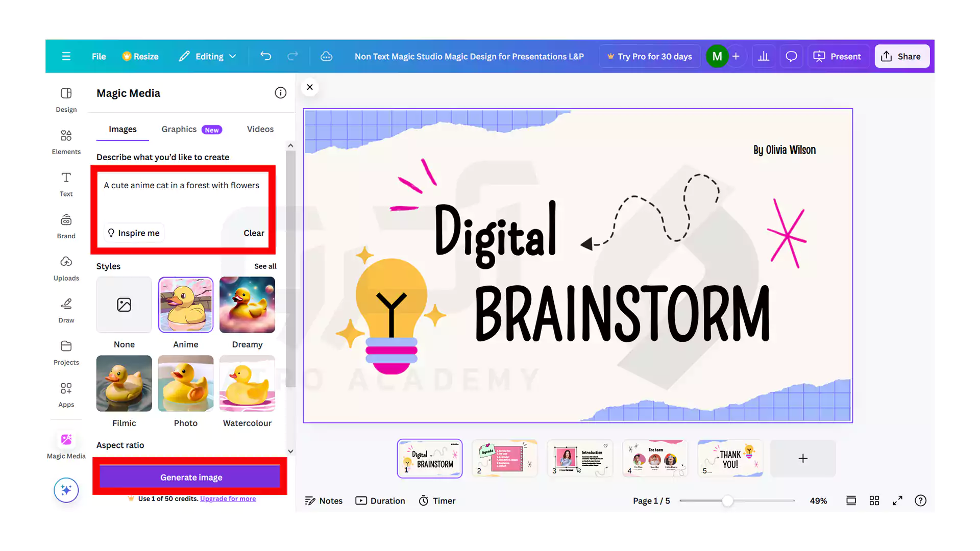
Task: Switch to the Graphics tab
Action: click(x=179, y=129)
